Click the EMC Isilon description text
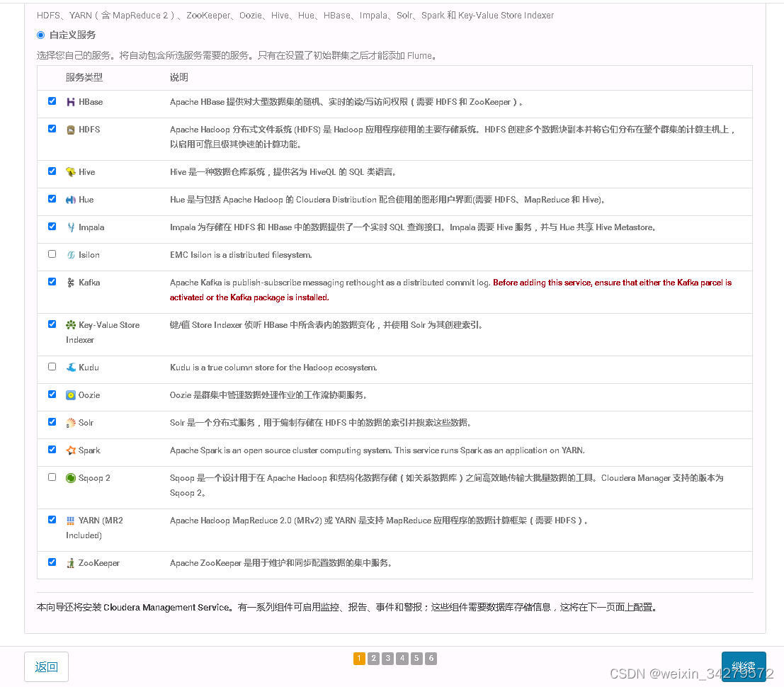This screenshot has height=687, width=784. (241, 255)
